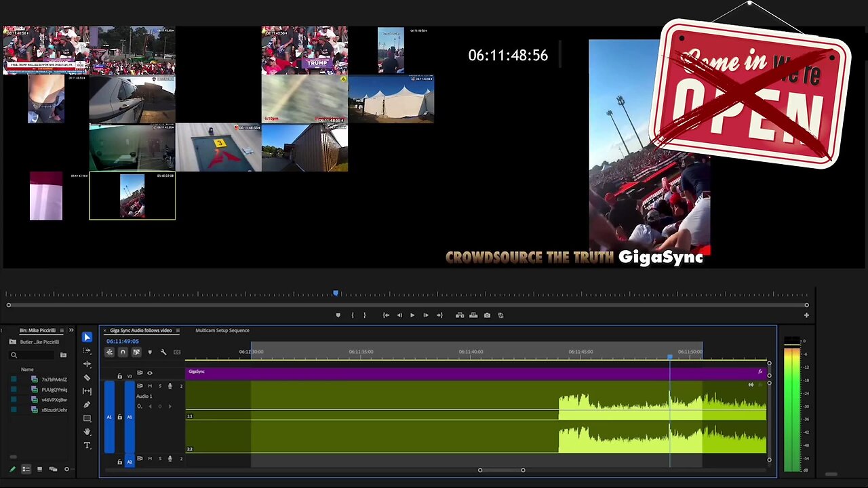Select bin item PUUgQYmlq
The height and width of the screenshot is (488, 868).
[x=54, y=390]
